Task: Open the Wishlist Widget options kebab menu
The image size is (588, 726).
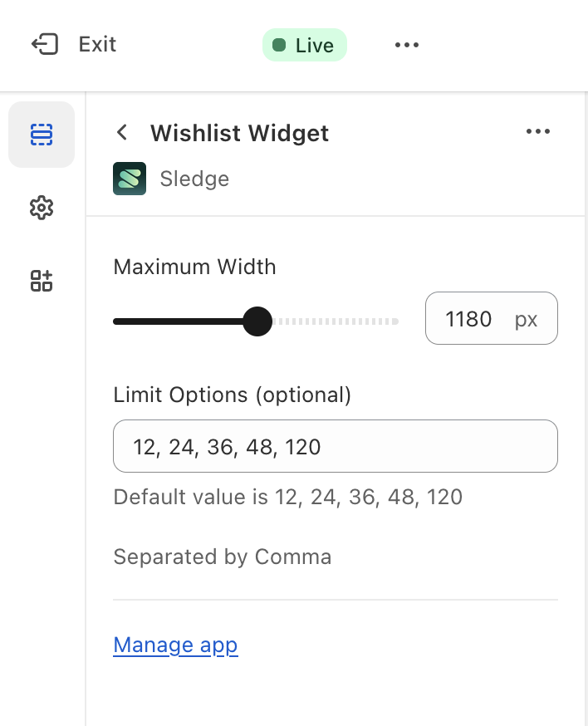Action: [x=538, y=131]
